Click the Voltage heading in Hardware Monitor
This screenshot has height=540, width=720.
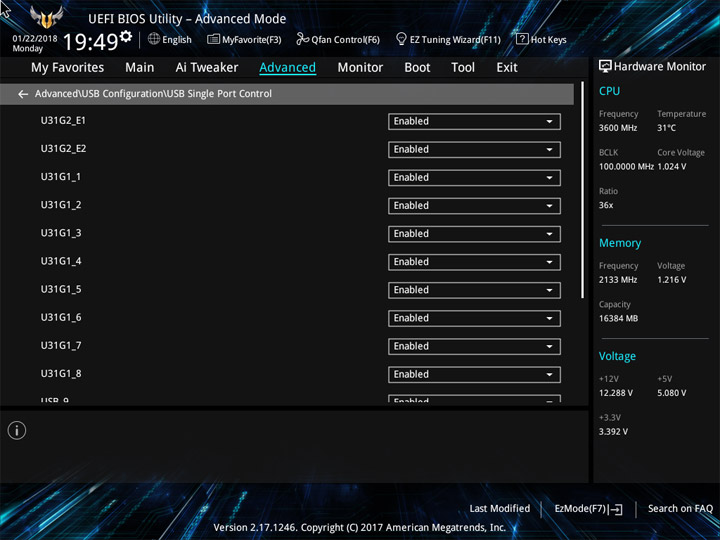pyautogui.click(x=617, y=356)
